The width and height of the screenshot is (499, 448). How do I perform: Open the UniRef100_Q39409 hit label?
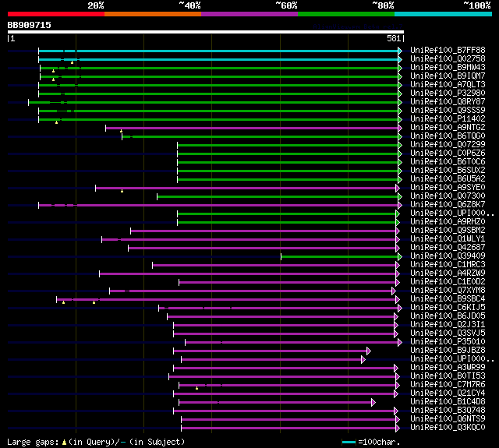pos(448,256)
